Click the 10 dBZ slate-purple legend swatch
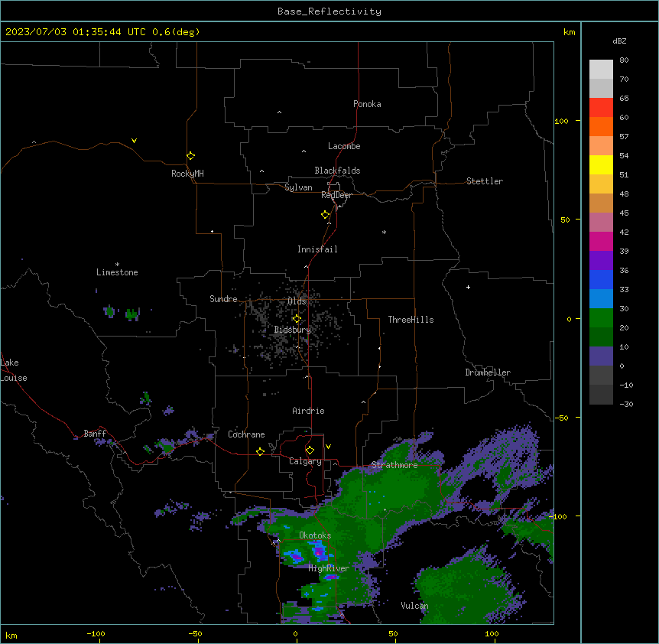The image size is (659, 644). (x=601, y=356)
